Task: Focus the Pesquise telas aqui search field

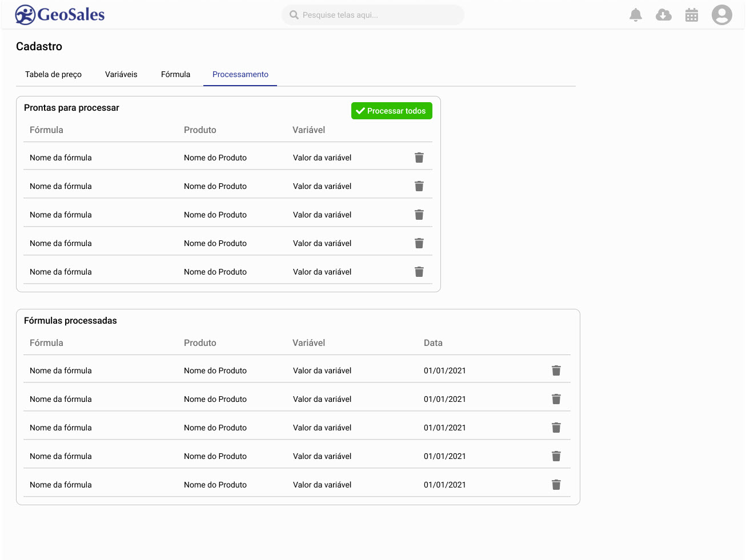Action: 373,15
